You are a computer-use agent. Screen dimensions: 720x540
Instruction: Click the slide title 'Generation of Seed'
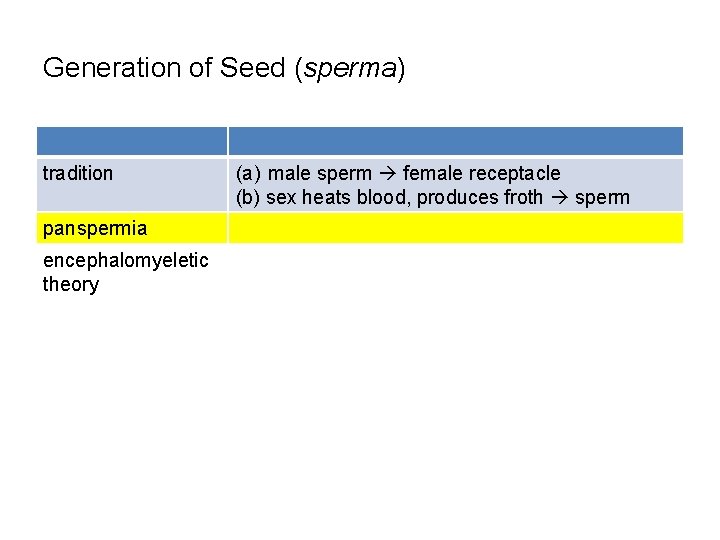pyautogui.click(x=223, y=68)
